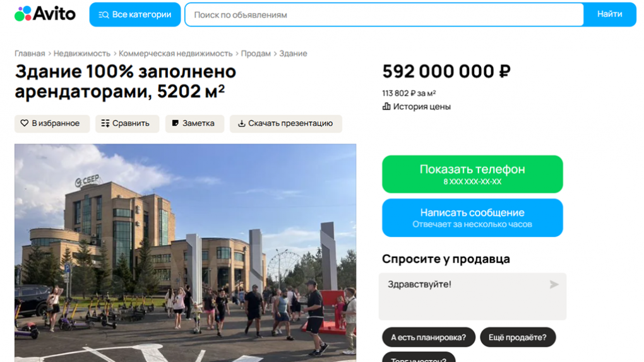The height and width of the screenshot is (362, 644).
Task: Download presentation via Скачать презентацию
Action: pyautogui.click(x=286, y=124)
